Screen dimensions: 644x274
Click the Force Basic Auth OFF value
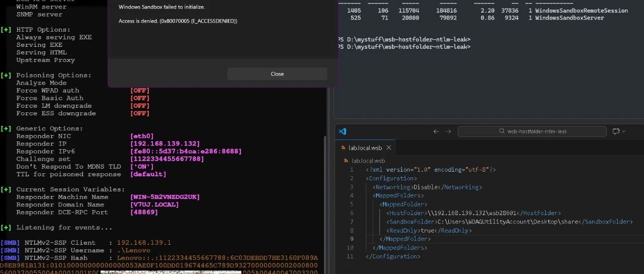(x=140, y=98)
